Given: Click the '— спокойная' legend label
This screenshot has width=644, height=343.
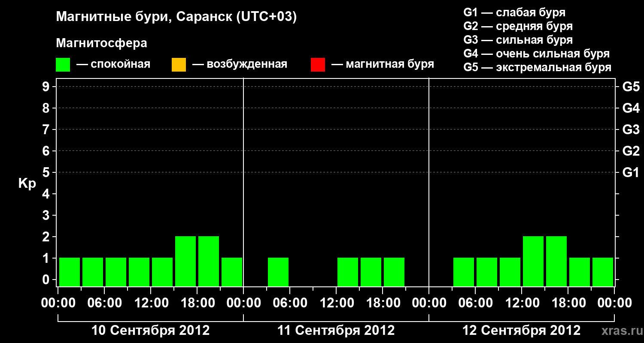Looking at the screenshot, I should [113, 65].
